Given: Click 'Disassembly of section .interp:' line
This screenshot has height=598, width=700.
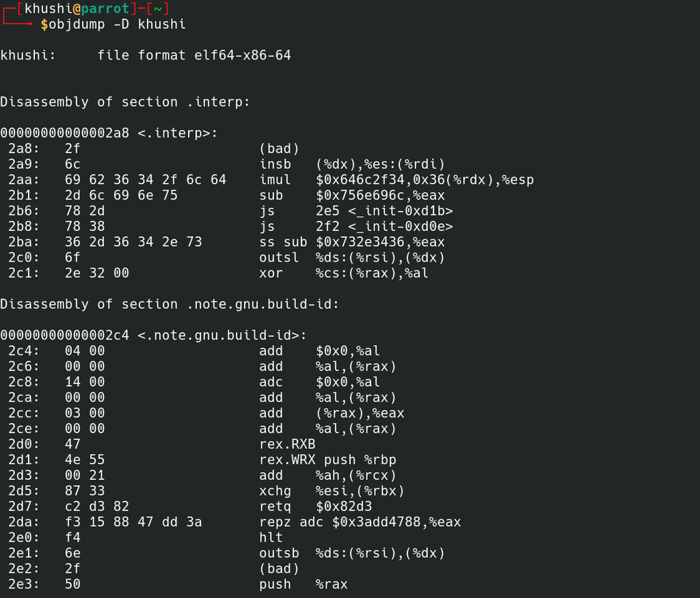Looking at the screenshot, I should point(125,102).
